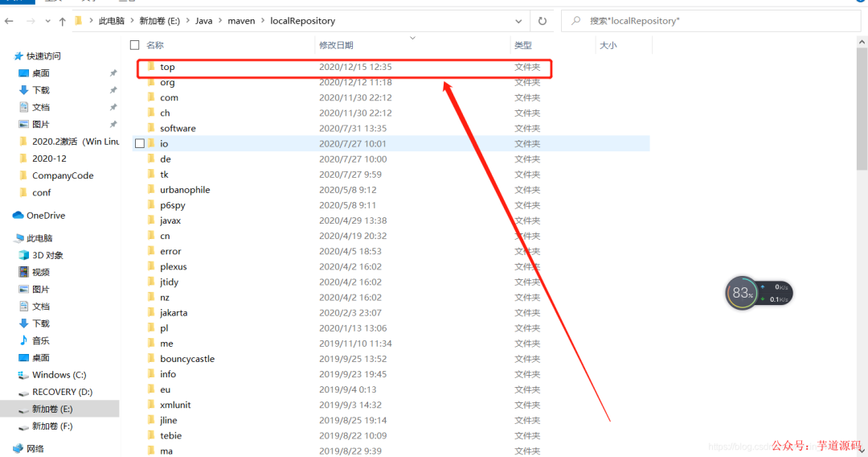
Task: Select the plexus folder row
Action: click(x=391, y=266)
